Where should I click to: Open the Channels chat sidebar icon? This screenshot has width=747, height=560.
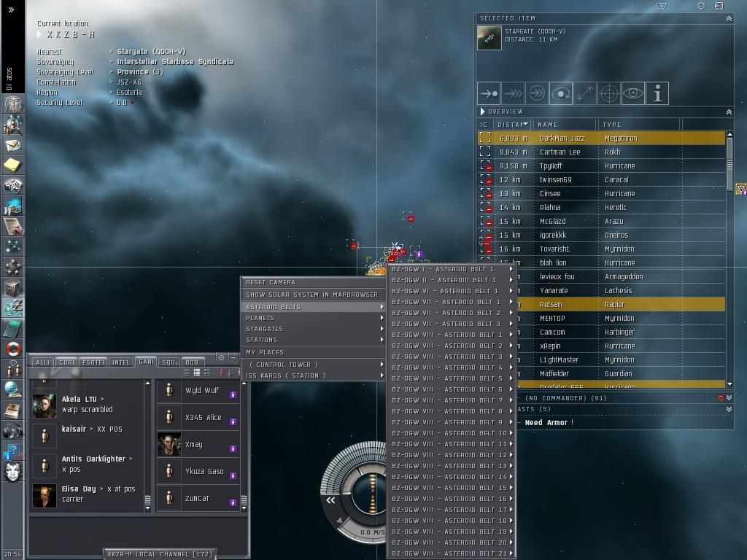click(x=13, y=369)
